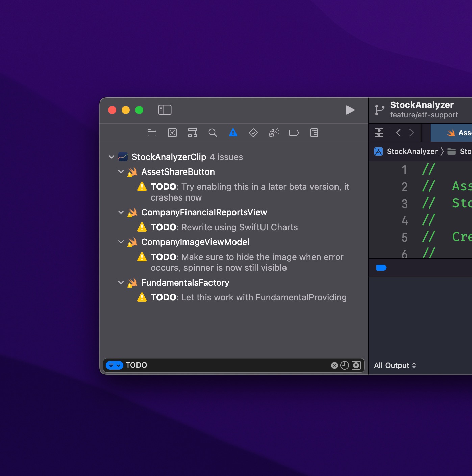
Task: Click the source control branch icon
Action: click(380, 110)
